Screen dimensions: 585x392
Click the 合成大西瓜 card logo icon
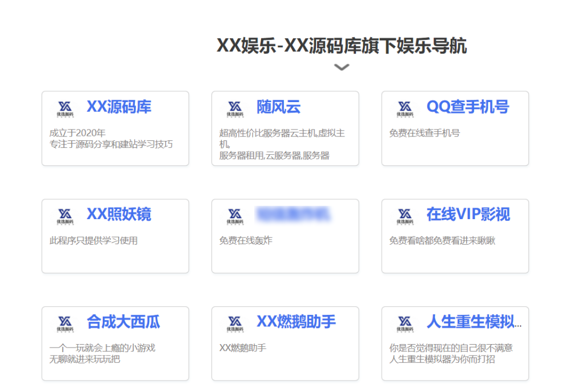(66, 324)
